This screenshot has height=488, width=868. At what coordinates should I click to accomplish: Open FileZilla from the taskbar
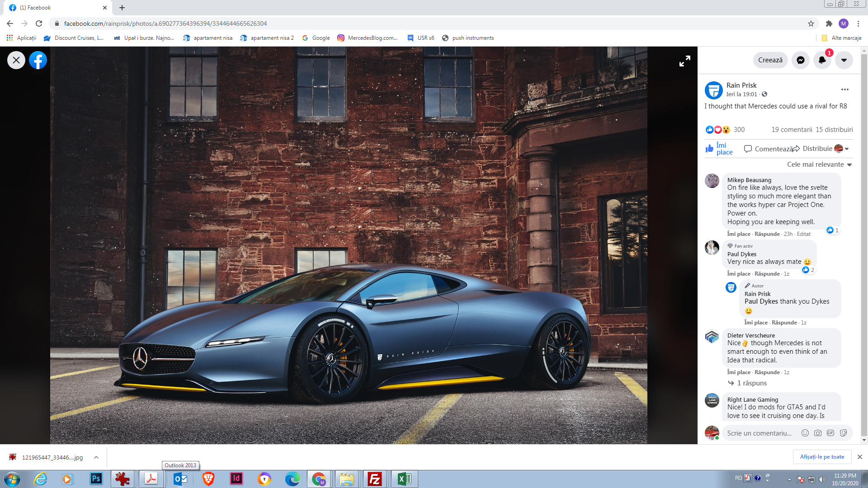(375, 479)
